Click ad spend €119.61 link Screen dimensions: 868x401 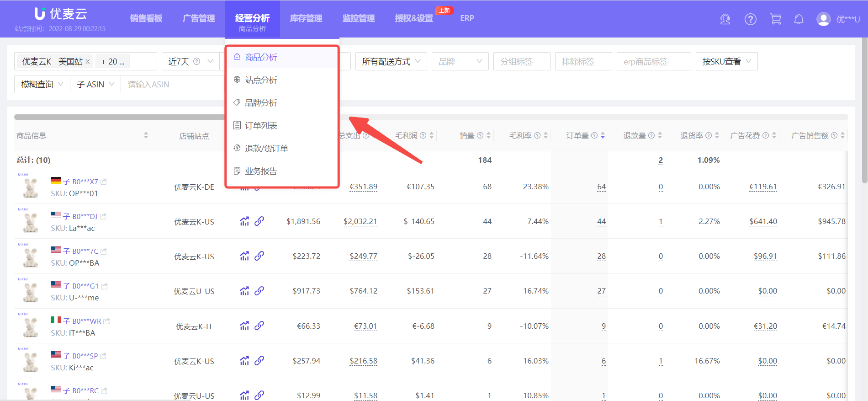[x=763, y=187]
